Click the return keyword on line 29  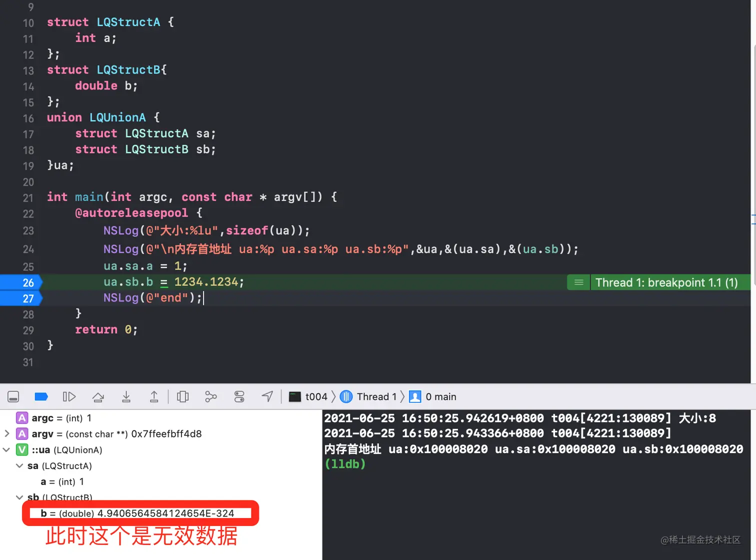pyautogui.click(x=96, y=329)
